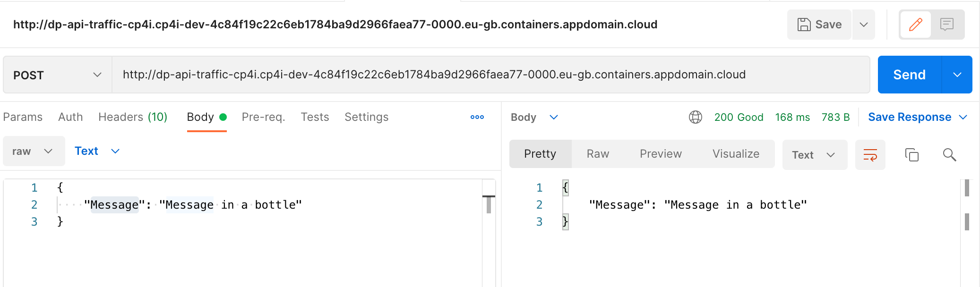Switch to the Params tab
The image size is (980, 287).
pos(23,117)
